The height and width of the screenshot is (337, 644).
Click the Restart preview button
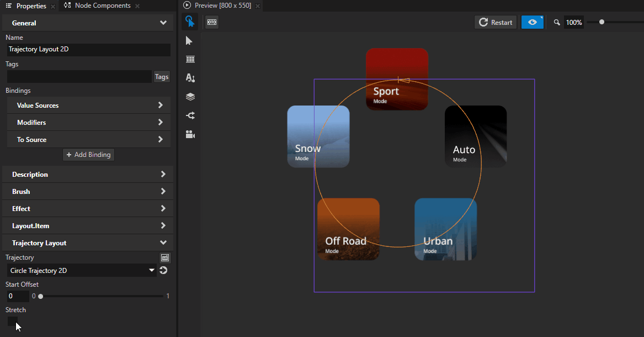pyautogui.click(x=495, y=22)
